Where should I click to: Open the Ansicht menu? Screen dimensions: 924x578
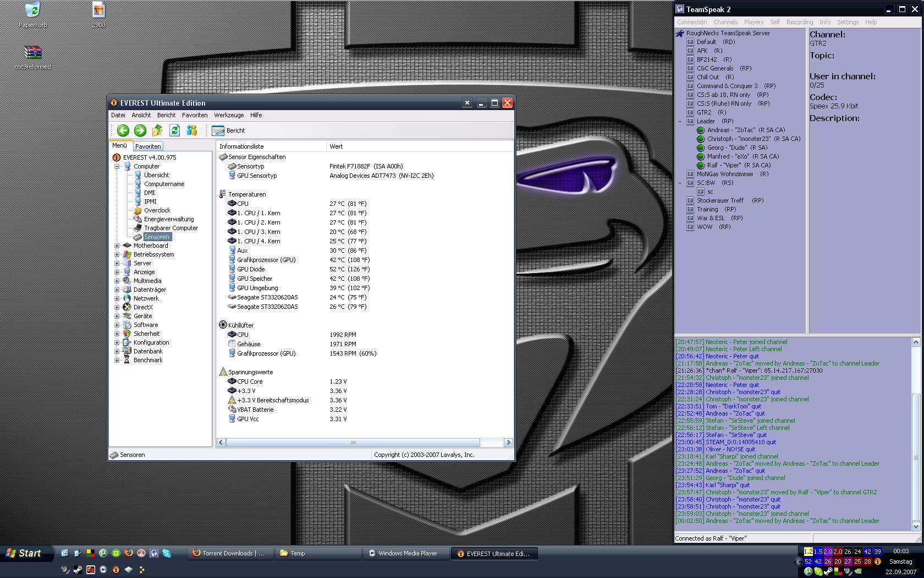[141, 115]
